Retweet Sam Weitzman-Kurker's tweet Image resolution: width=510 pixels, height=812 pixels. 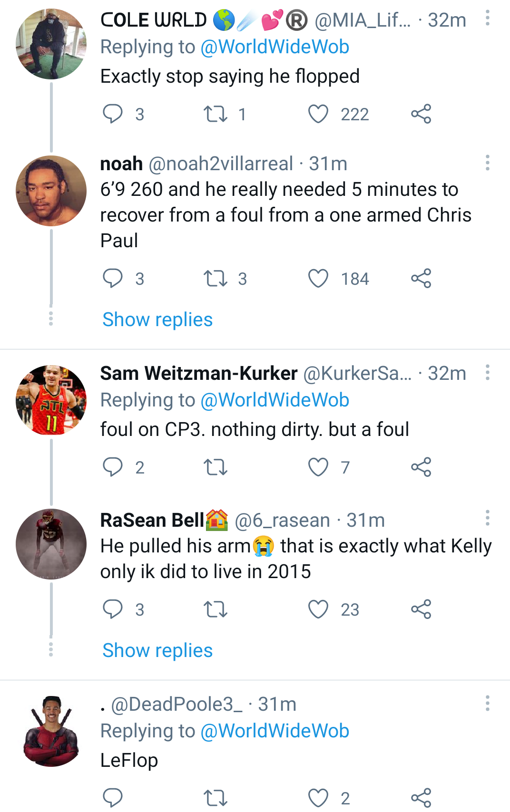point(216,467)
